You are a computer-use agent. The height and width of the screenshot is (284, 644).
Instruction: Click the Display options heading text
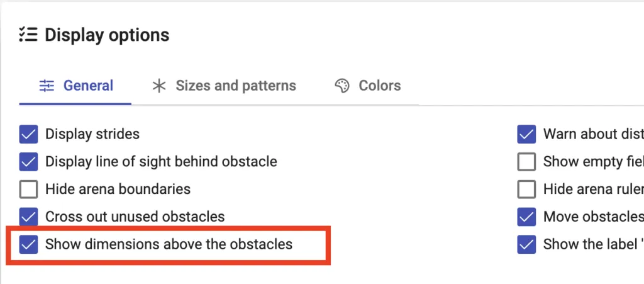[107, 35]
